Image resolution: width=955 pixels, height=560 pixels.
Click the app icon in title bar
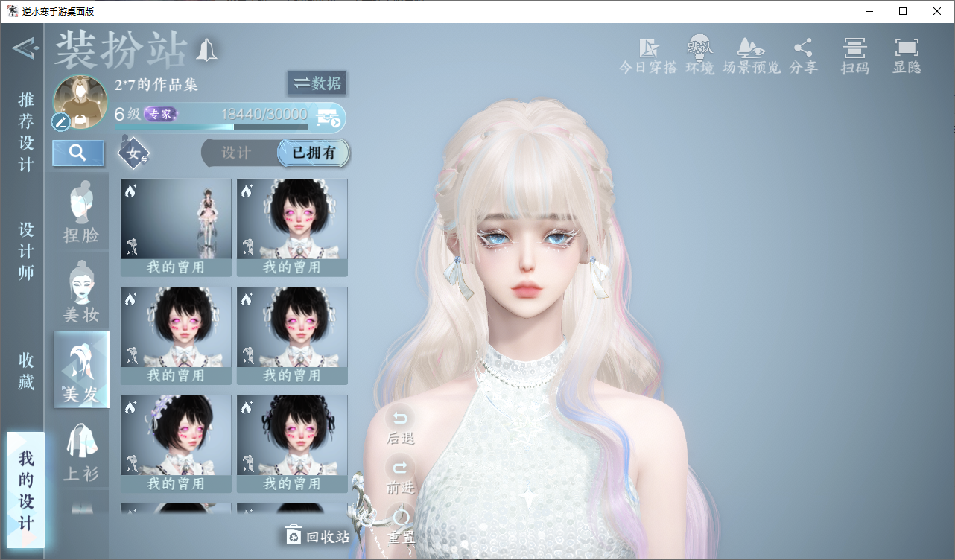(x=13, y=11)
